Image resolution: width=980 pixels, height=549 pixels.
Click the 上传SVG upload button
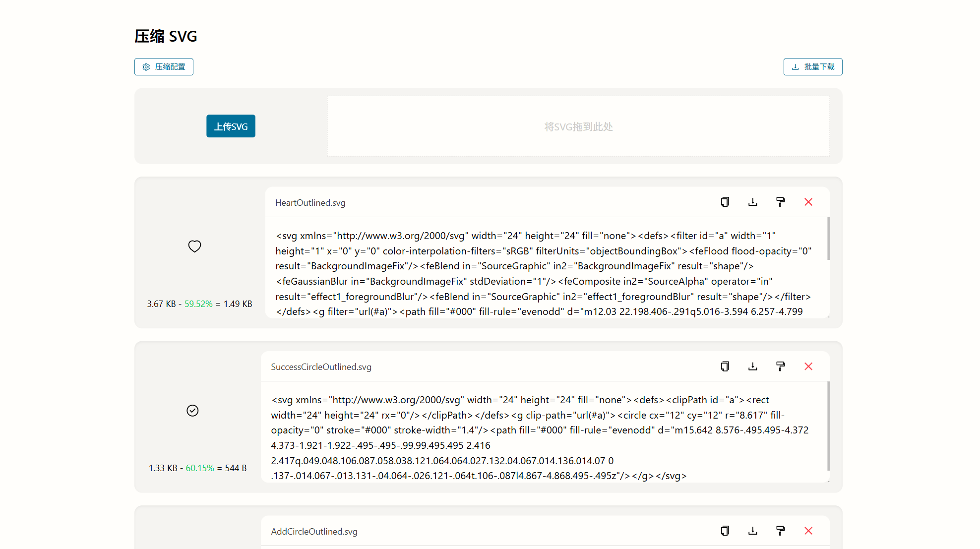pos(231,126)
